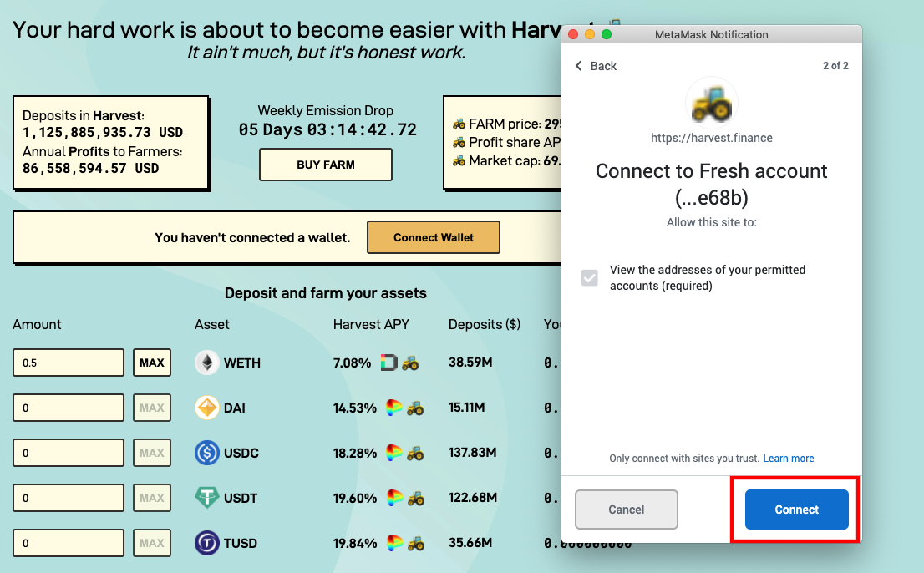The image size is (924, 573).
Task: Click Connect in MetaMask Notification
Action: point(797,510)
